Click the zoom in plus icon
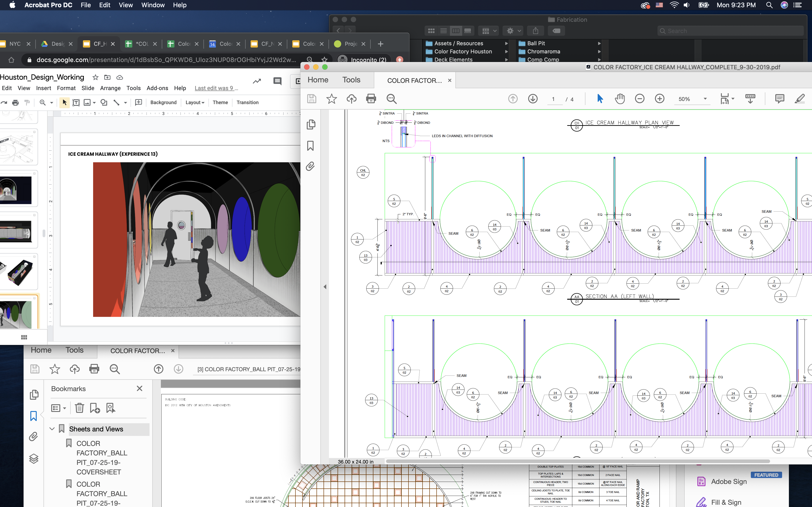This screenshot has height=507, width=812. coord(659,99)
